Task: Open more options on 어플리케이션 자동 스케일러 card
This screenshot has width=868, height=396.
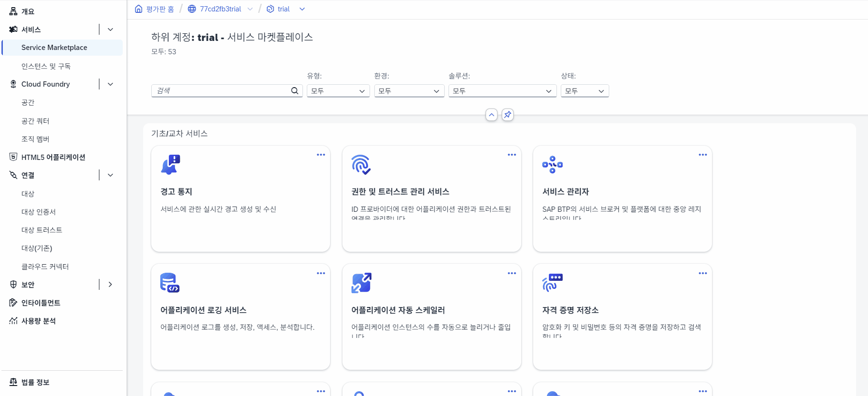Action: click(x=512, y=273)
